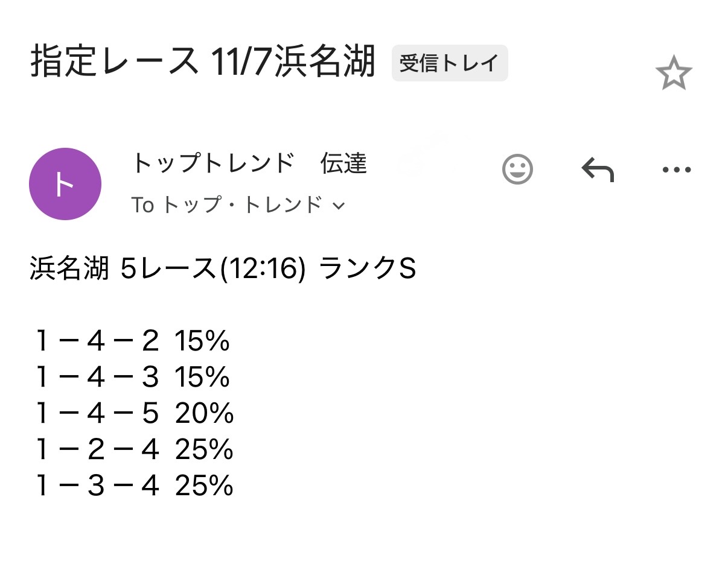Tap the ランクS rank text
Screen dimensions: 728x570
[367, 270]
